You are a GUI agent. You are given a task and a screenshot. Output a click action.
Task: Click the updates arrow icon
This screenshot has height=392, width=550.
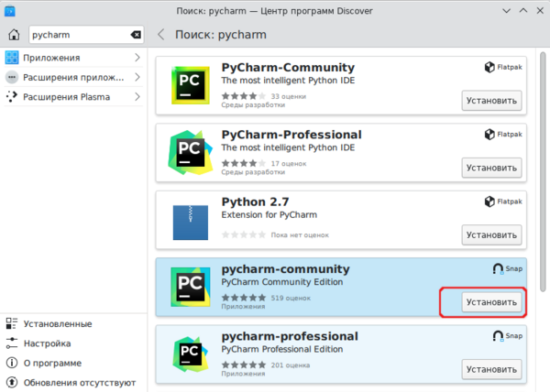12,383
